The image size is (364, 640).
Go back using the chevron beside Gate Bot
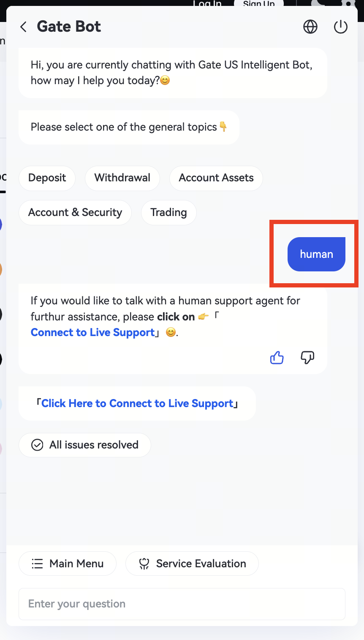coord(23,27)
